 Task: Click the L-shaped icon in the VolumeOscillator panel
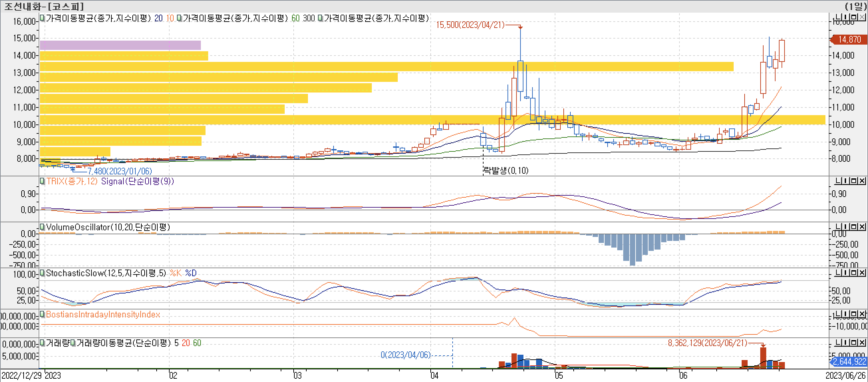tap(838, 227)
